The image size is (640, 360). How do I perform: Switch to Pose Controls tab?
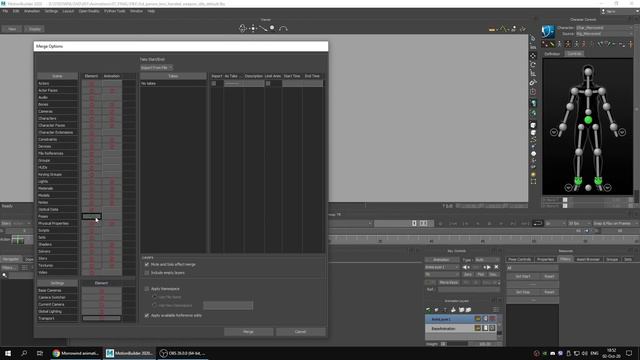tap(520, 260)
